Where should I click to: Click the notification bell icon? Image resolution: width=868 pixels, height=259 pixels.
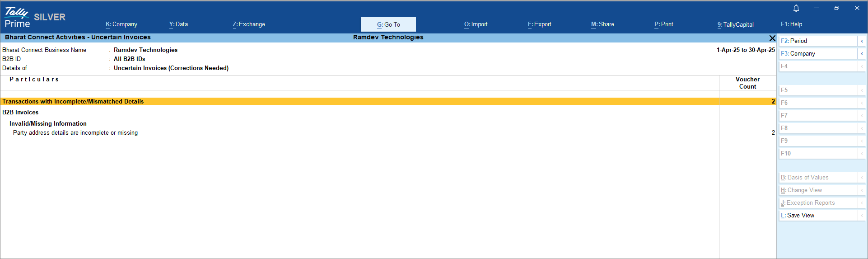coord(796,8)
